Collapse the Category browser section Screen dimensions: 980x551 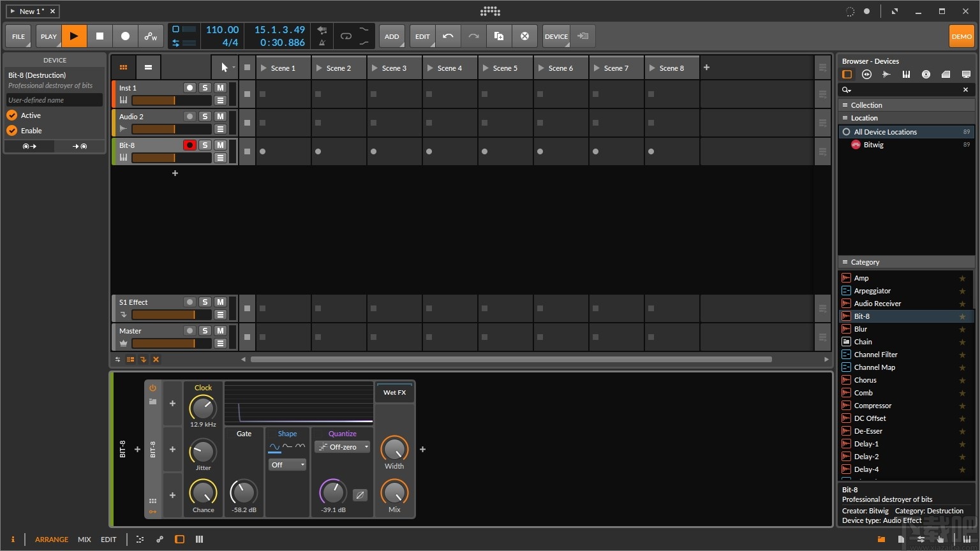[906, 261]
